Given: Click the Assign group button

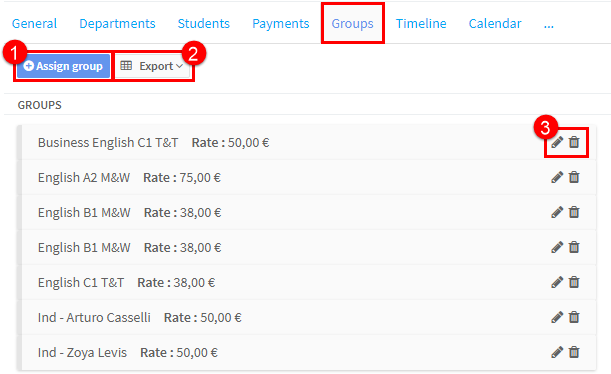Looking at the screenshot, I should 63,66.
